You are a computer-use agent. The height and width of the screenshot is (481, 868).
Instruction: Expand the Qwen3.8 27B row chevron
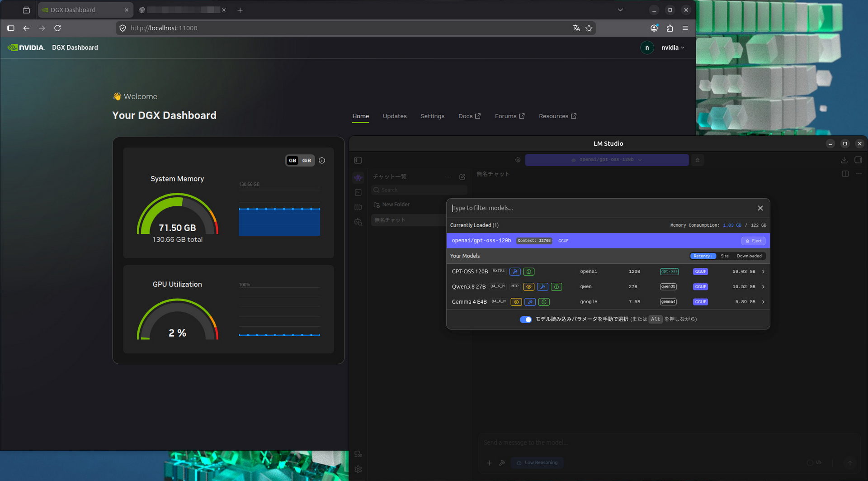click(x=763, y=287)
